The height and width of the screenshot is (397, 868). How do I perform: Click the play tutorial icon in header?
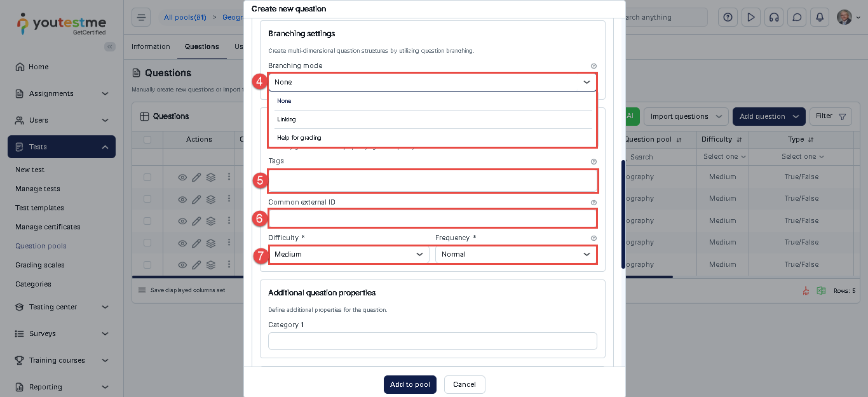point(751,17)
